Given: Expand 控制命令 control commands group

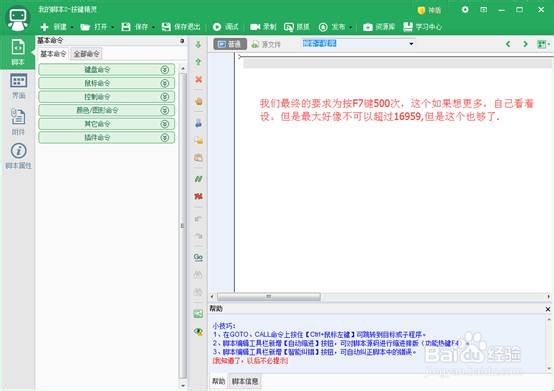Looking at the screenshot, I should tap(106, 97).
